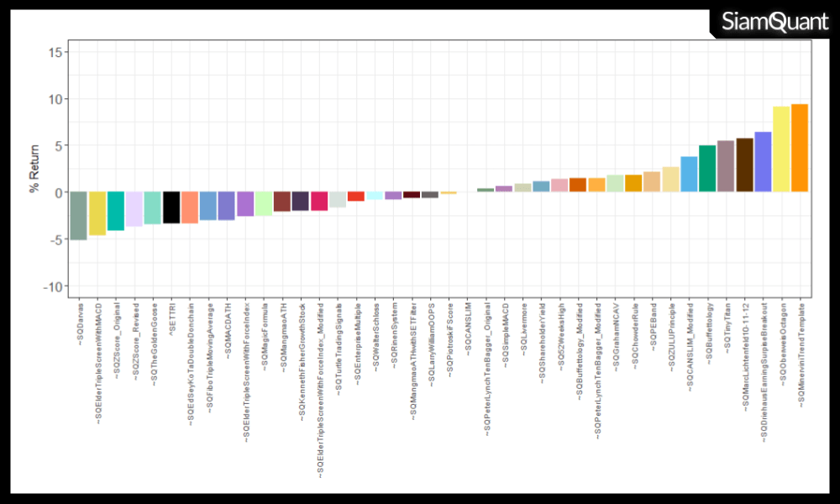Click the -10 y-axis tick label
Image resolution: width=840 pixels, height=504 pixels.
[53, 286]
